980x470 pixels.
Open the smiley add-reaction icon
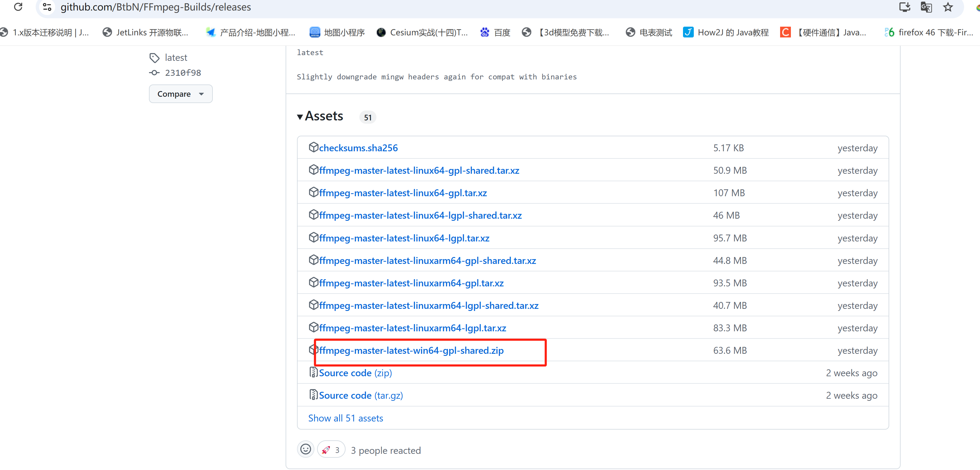(x=305, y=449)
